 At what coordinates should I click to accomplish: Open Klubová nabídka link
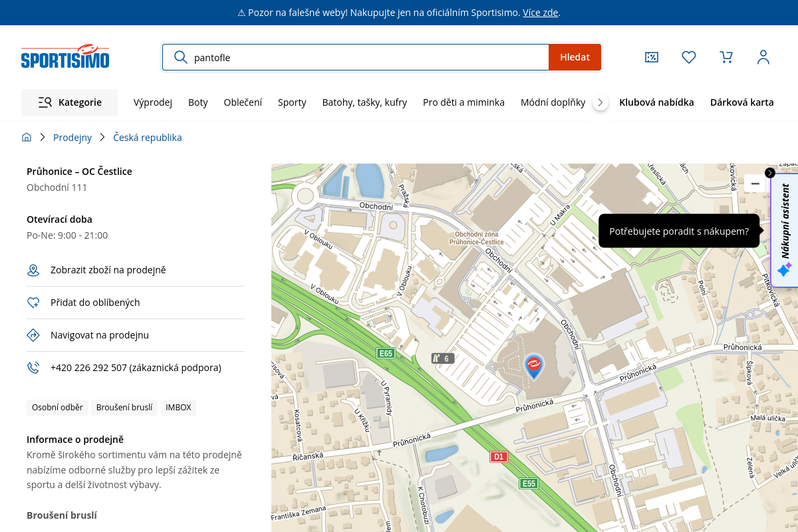656,102
